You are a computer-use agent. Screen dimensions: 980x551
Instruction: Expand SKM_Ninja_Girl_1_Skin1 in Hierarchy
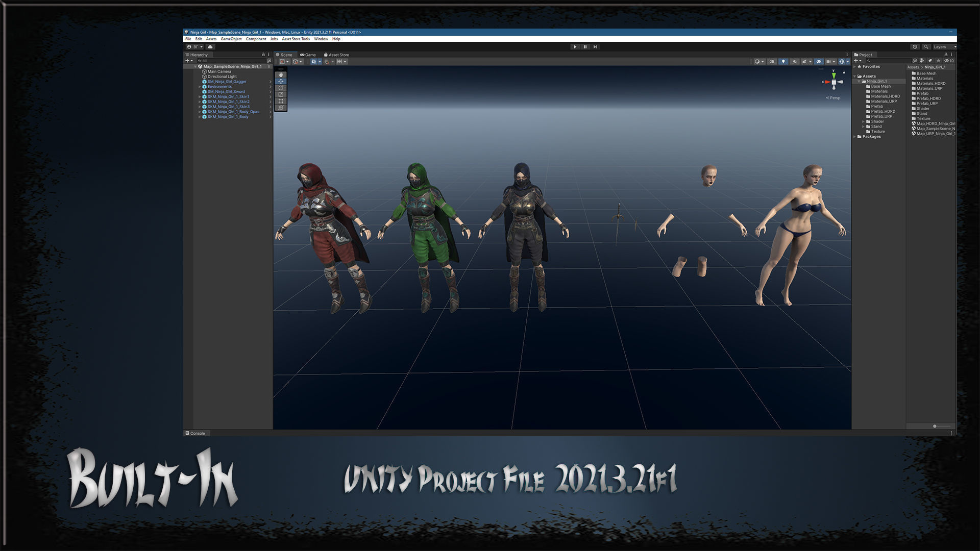point(200,97)
